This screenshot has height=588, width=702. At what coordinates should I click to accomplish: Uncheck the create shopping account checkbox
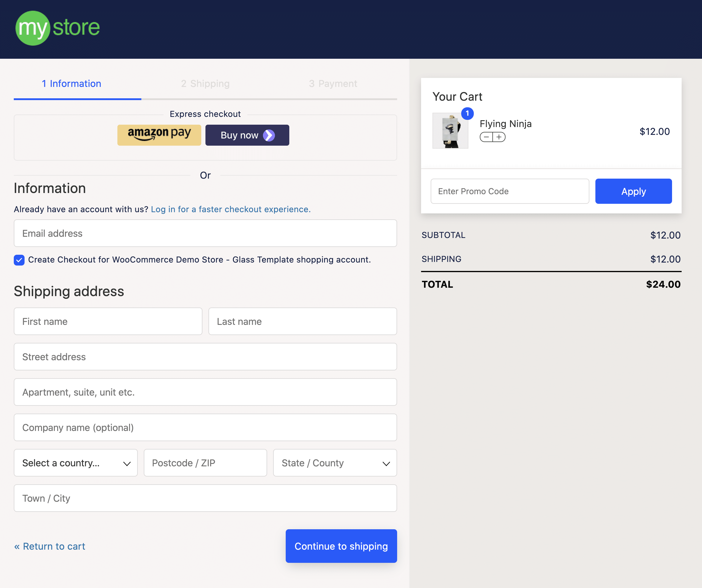click(x=19, y=260)
